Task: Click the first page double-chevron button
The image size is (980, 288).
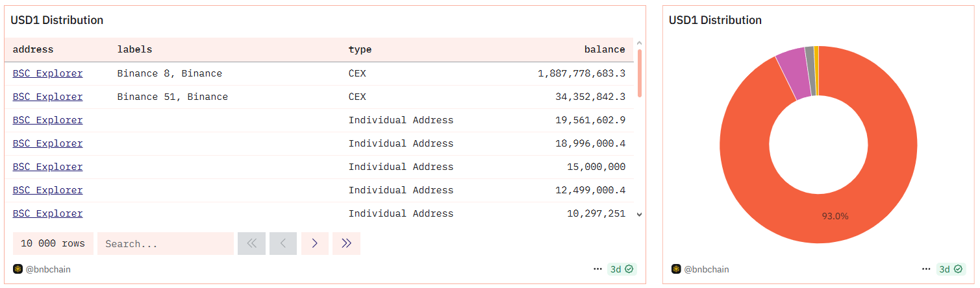Action: pos(251,243)
